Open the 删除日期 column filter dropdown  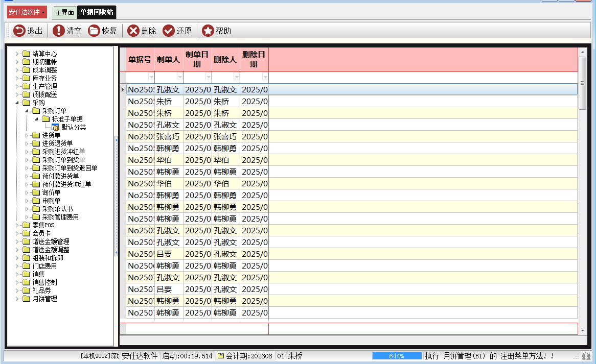click(265, 77)
